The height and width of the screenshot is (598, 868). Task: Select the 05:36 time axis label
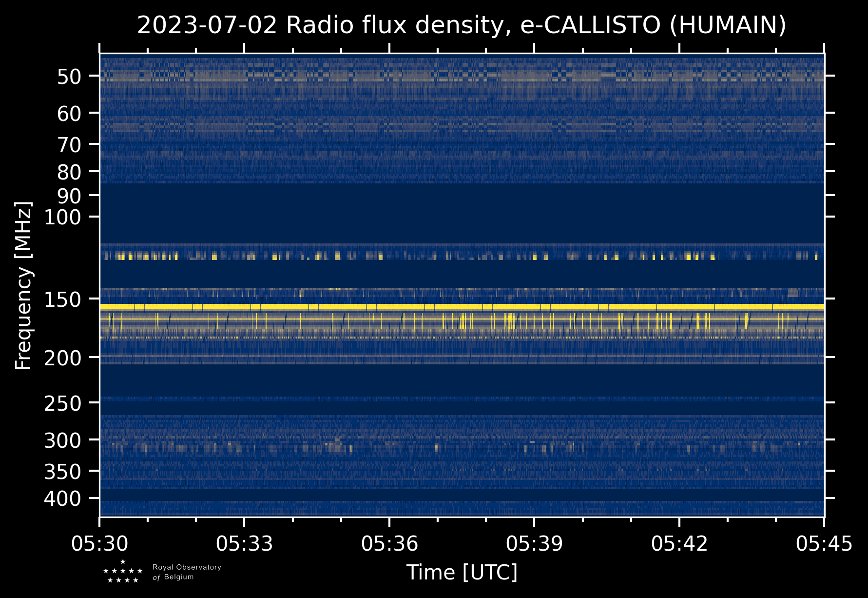pos(389,543)
